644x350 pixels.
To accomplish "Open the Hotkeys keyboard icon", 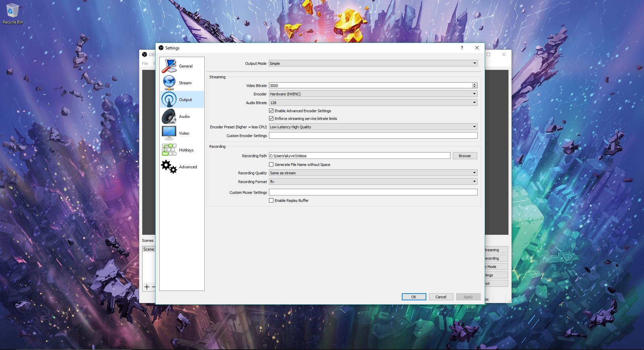I will pos(169,150).
